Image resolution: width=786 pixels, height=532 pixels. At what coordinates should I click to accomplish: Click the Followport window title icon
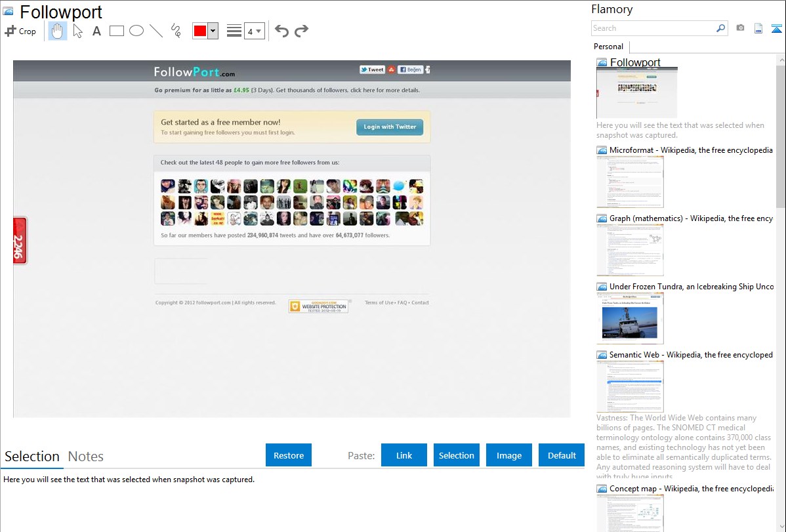click(8, 11)
